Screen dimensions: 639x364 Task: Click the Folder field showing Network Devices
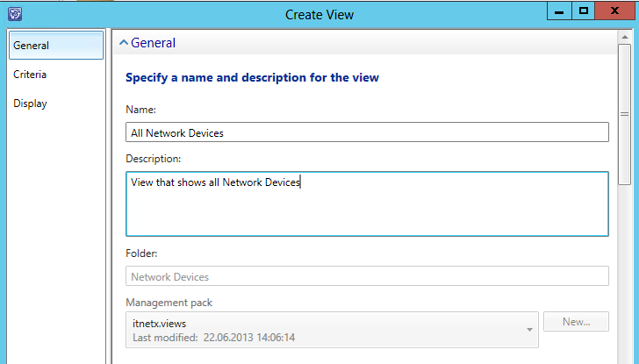point(367,276)
